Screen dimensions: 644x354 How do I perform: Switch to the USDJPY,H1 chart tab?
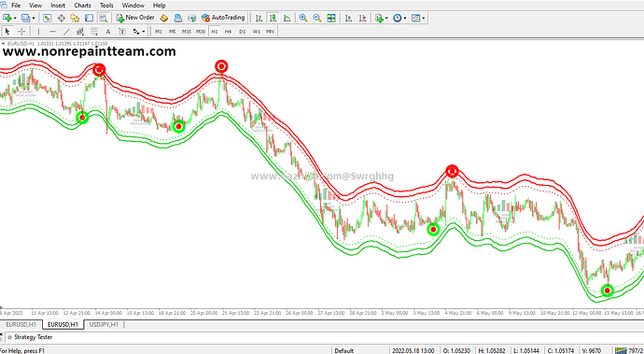[x=104, y=324]
